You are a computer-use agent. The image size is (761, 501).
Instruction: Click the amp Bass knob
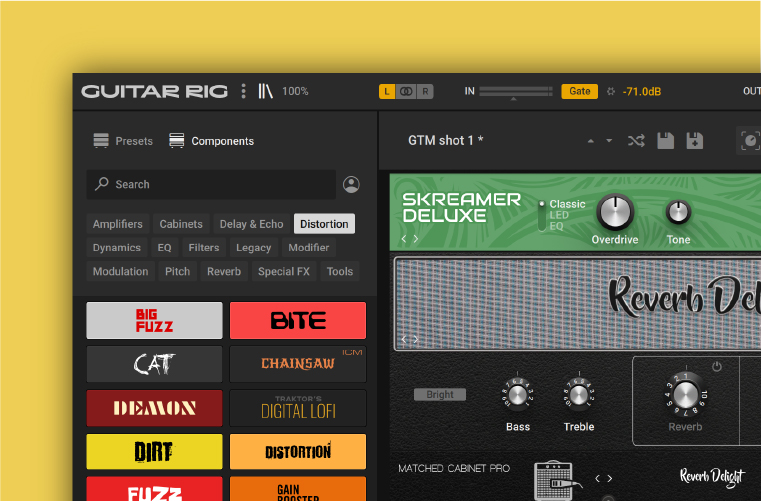click(x=518, y=395)
